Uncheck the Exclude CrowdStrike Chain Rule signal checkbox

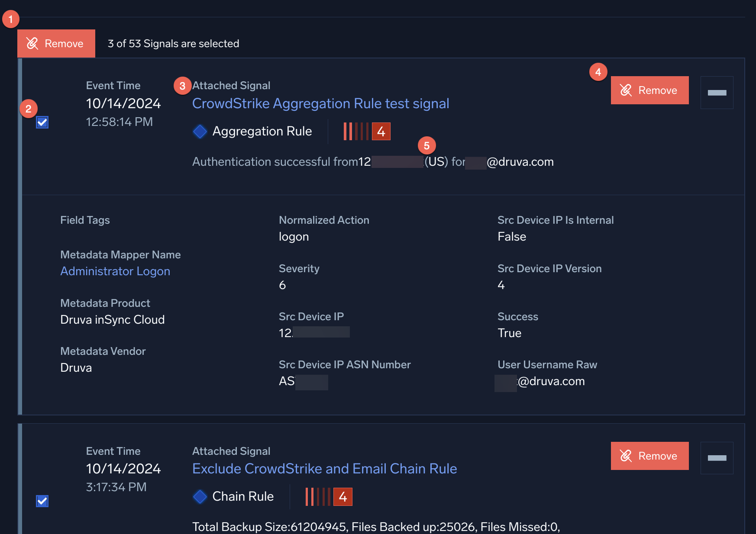(42, 501)
